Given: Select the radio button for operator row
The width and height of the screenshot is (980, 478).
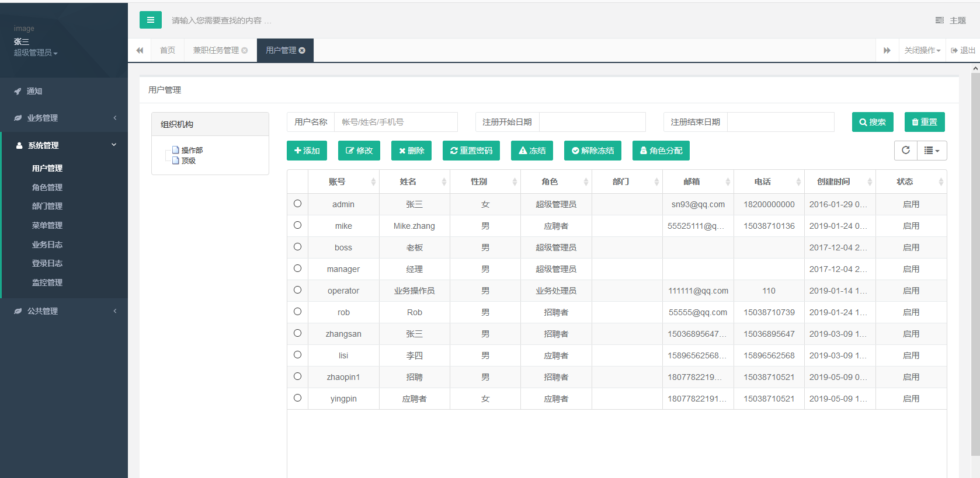Looking at the screenshot, I should [297, 290].
